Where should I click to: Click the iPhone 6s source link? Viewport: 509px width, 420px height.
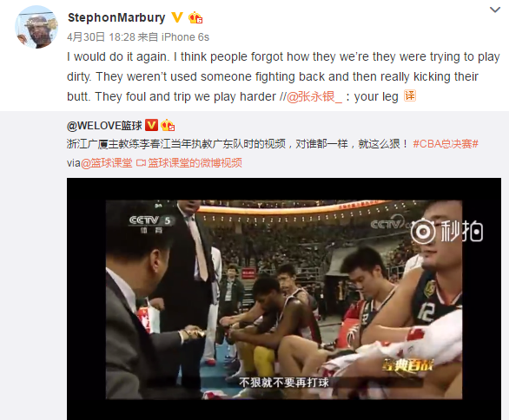pos(185,37)
